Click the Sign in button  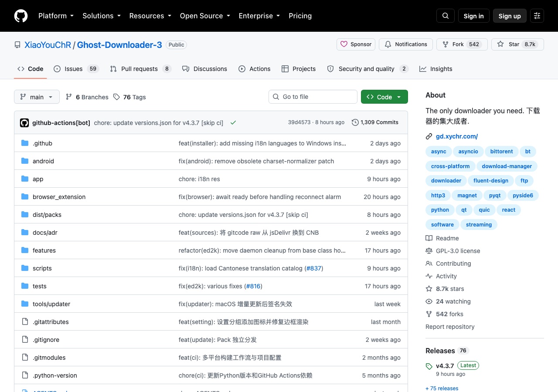tap(473, 16)
